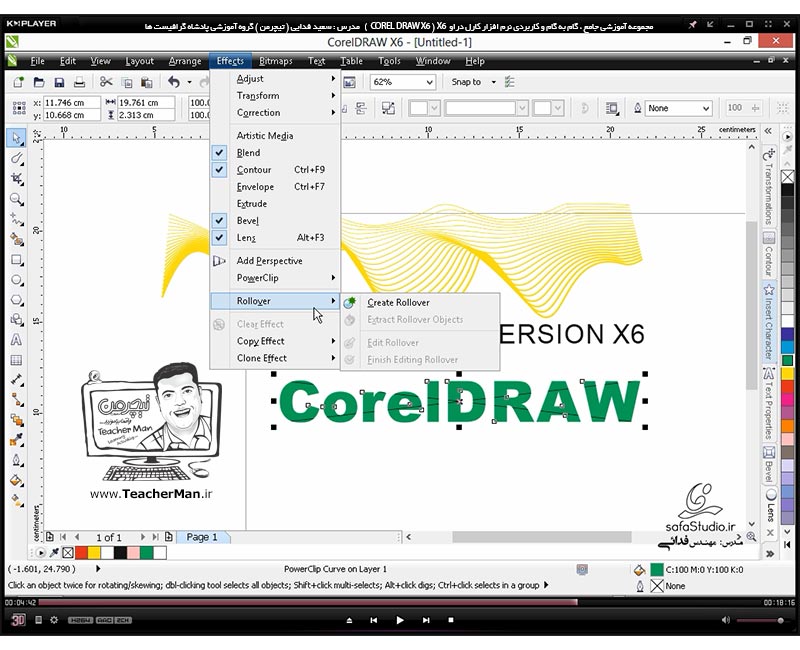
Task: Expand the Adjust submenu
Action: [276, 79]
